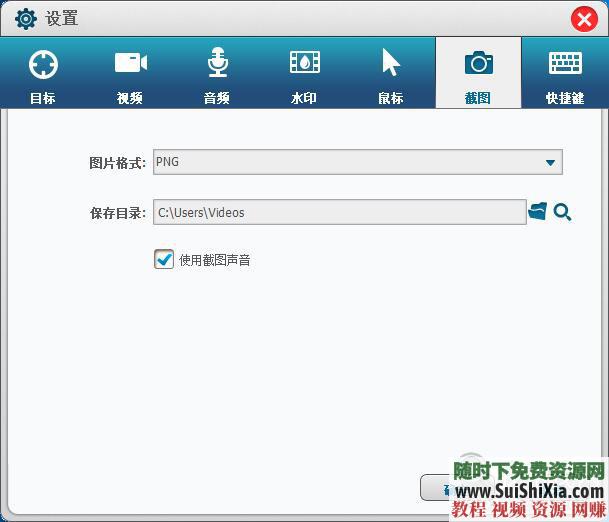Click the magnifier icon beside save path

pos(562,212)
